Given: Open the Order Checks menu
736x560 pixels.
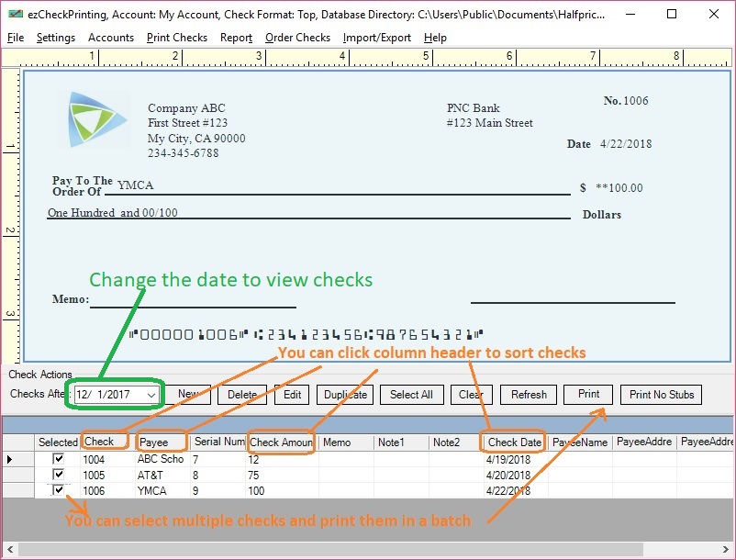Looking at the screenshot, I should point(298,38).
